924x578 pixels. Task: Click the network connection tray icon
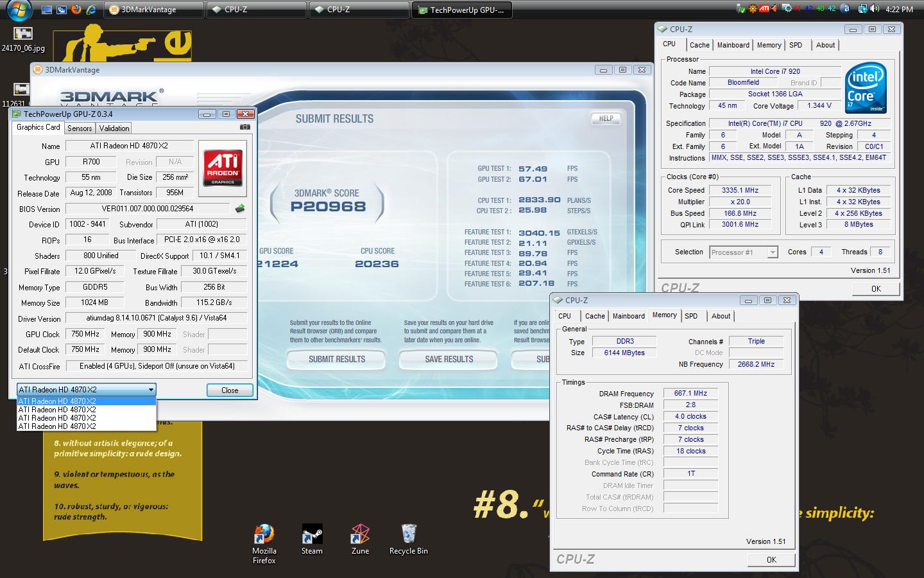pyautogui.click(x=862, y=9)
